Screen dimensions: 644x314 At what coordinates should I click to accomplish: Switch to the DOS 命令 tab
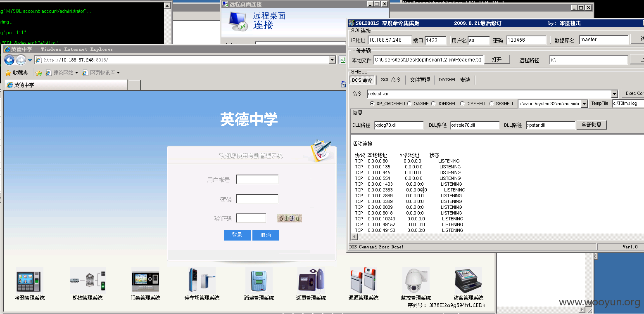(x=362, y=80)
